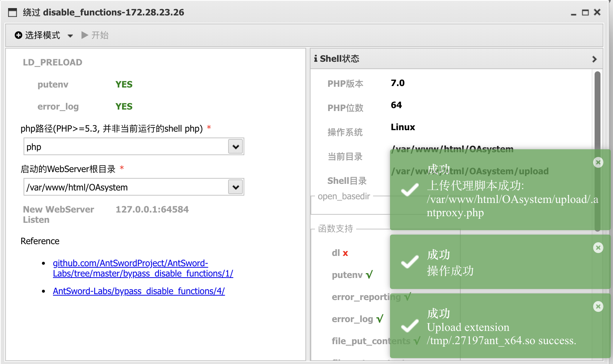Click the PHP位数 value 64

point(396,105)
